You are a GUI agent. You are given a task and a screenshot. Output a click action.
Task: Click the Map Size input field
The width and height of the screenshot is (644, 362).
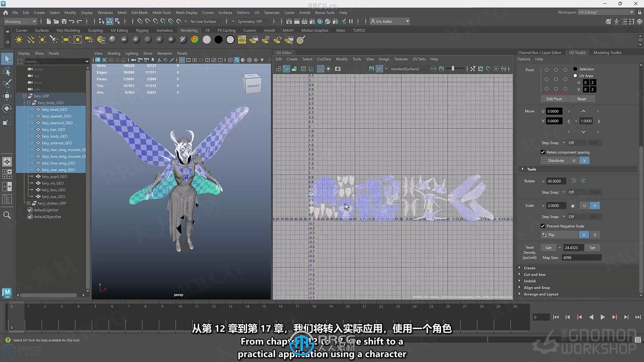[x=581, y=257]
